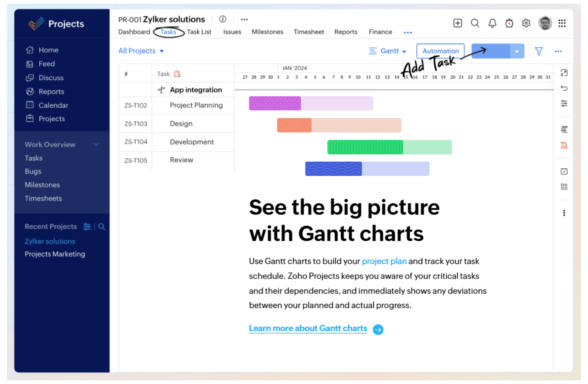Select the green Development Gantt bar
Image resolution: width=588 pixels, height=384 pixels.
(x=390, y=147)
